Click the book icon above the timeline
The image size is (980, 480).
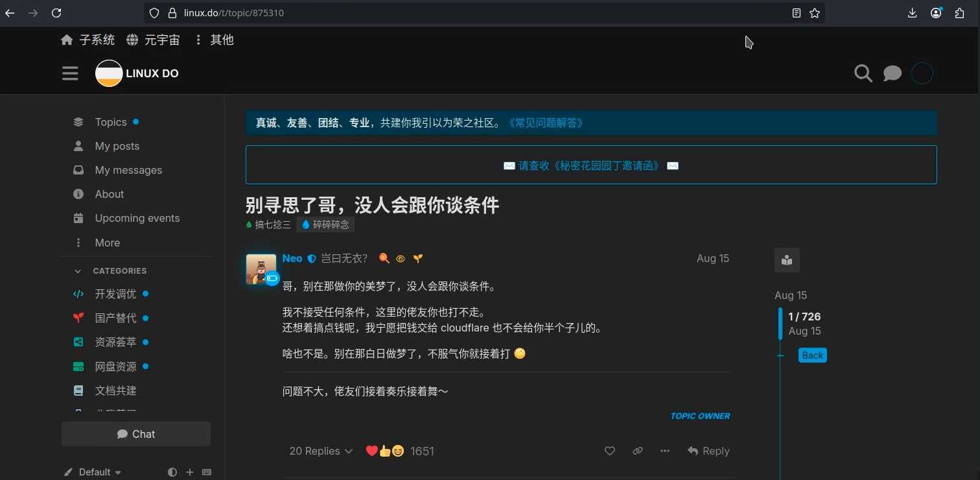pyautogui.click(x=787, y=260)
